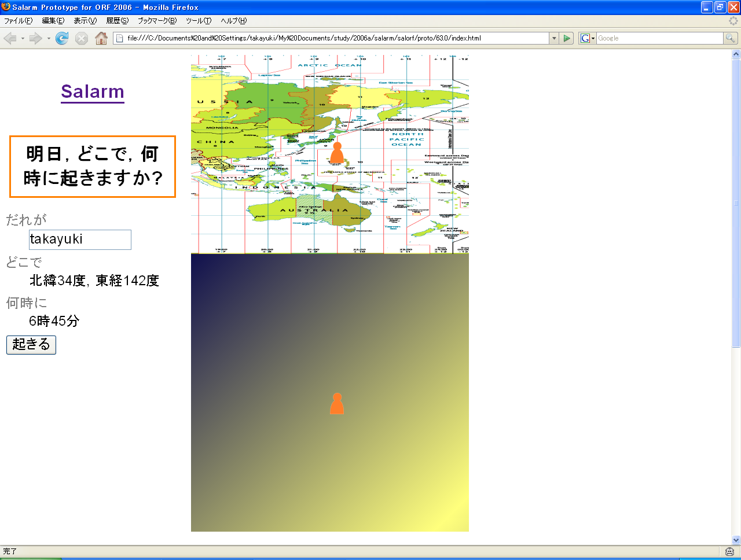This screenshot has height=560, width=741.
Task: Go forward with the Forward arrow
Action: pyautogui.click(x=36, y=38)
